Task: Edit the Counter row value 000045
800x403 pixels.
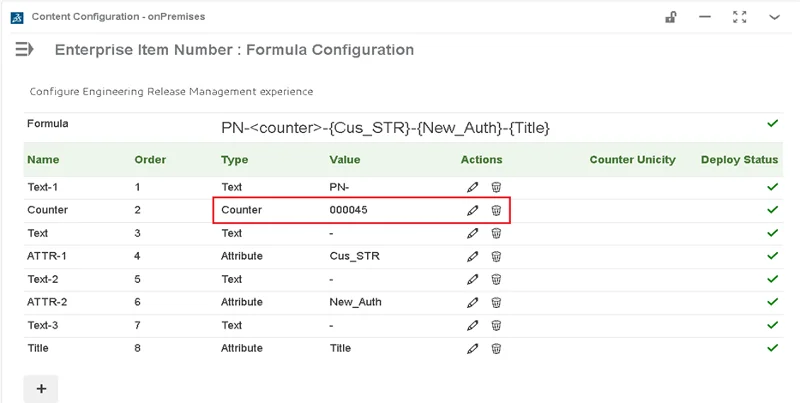Action: 473,210
